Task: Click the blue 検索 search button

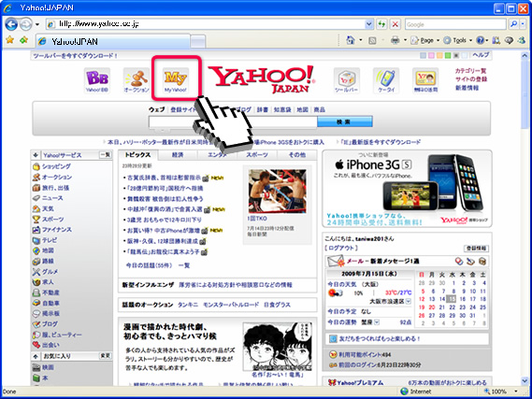Action: 345,121
